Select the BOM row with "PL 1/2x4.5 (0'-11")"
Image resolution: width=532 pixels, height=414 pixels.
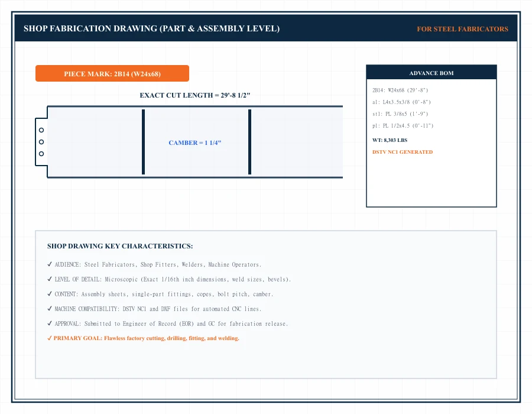tap(403, 126)
